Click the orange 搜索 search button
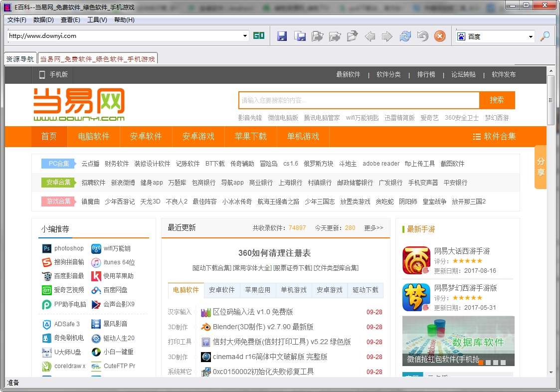The height and width of the screenshot is (392, 560). coord(497,100)
